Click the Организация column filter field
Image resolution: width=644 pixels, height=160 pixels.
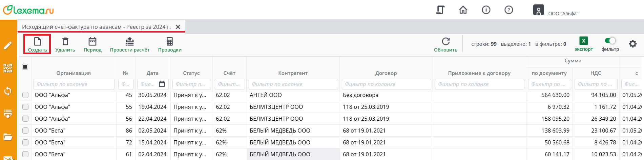74,84
